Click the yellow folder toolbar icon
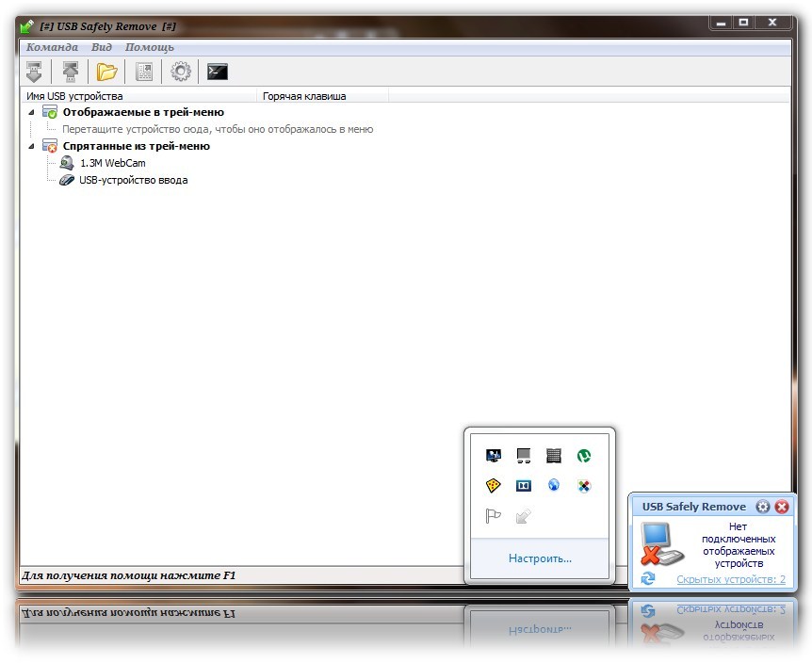The width and height of the screenshot is (812, 663). click(106, 72)
